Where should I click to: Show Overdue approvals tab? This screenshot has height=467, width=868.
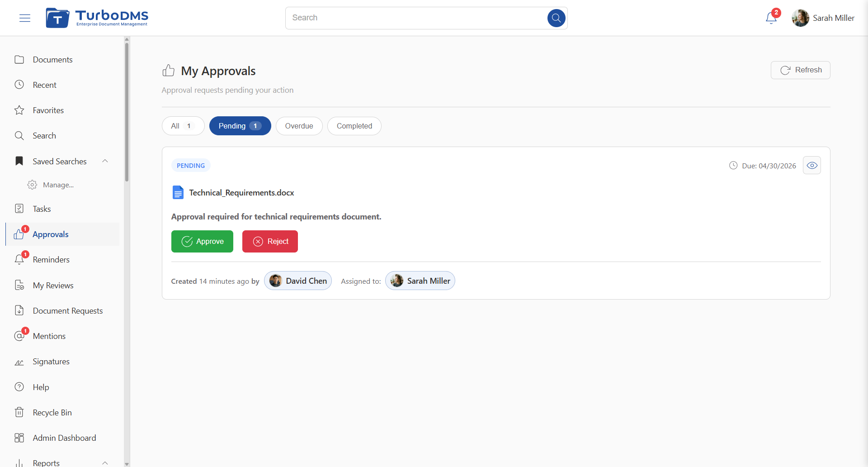click(x=299, y=126)
